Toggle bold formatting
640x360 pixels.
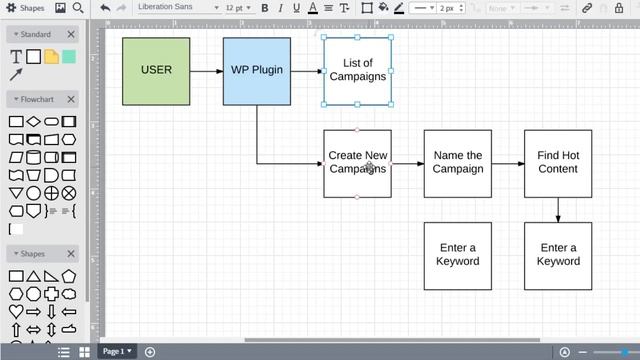pyautogui.click(x=265, y=8)
